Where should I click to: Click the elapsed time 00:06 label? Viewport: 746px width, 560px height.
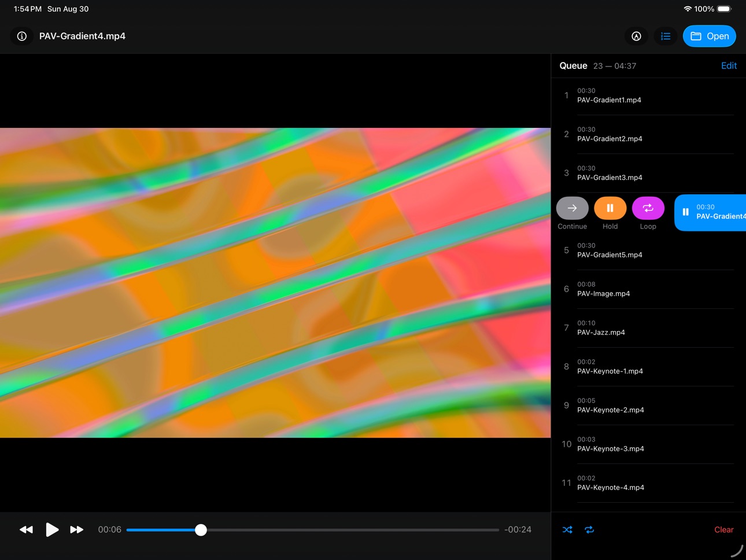(x=109, y=529)
